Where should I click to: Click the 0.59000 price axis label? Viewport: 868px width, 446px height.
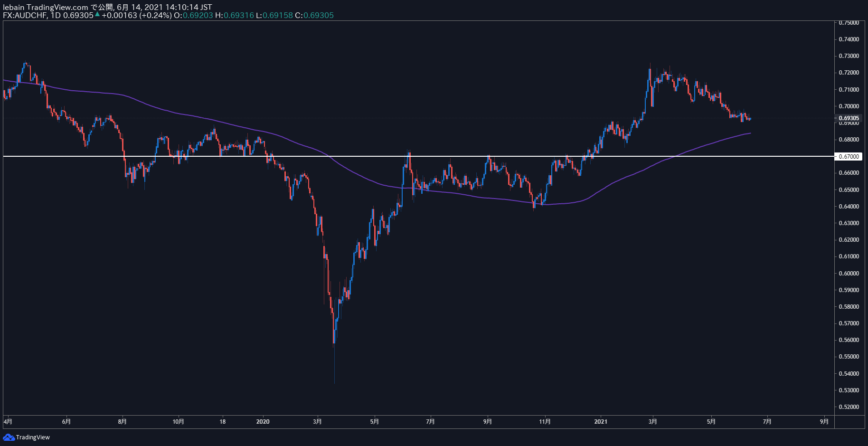click(x=849, y=290)
